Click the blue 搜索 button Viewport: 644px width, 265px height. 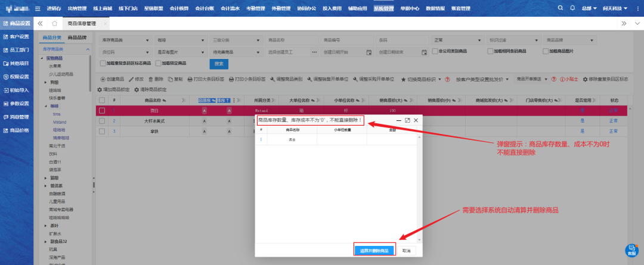point(218,64)
